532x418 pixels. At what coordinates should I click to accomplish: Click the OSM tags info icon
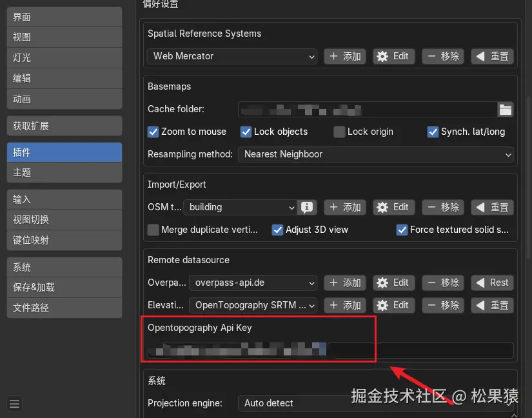coord(307,207)
